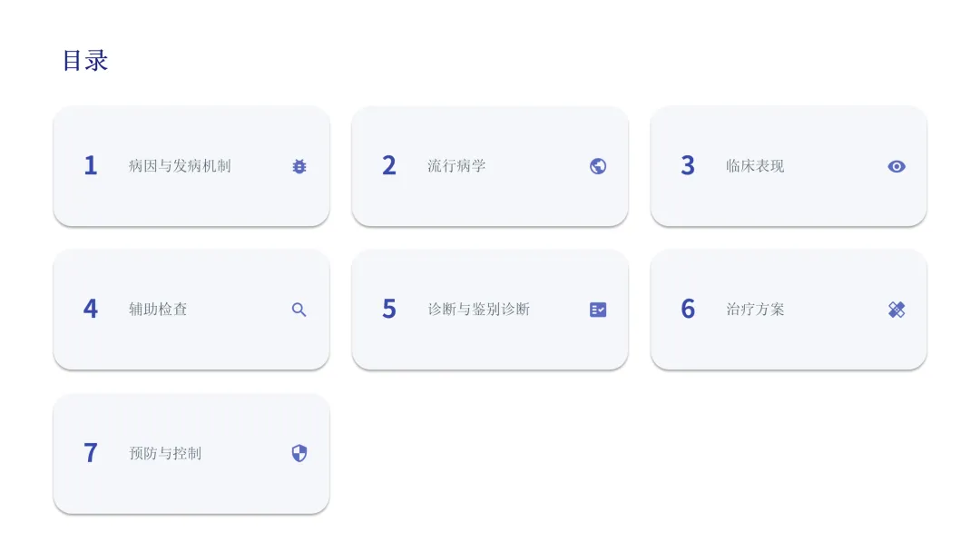This screenshot has height=552, width=980.
Task: Click the number 1 on the first card
Action: tap(91, 166)
